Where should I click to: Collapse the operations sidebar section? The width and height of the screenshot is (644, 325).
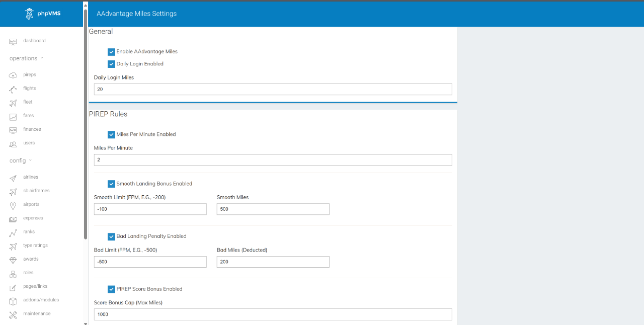point(26,58)
